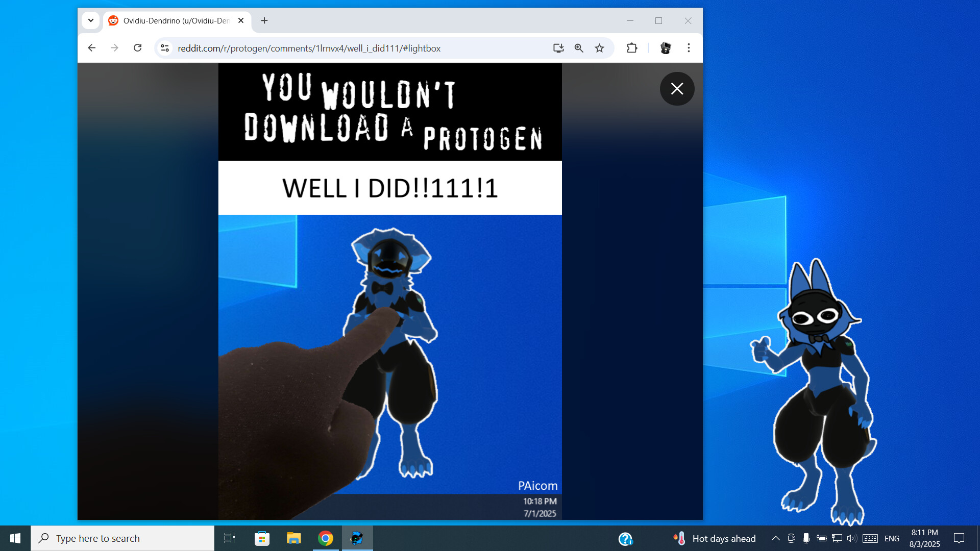Screen dimensions: 980x551
Task: Click the microphone indicator in system tray
Action: point(806,538)
